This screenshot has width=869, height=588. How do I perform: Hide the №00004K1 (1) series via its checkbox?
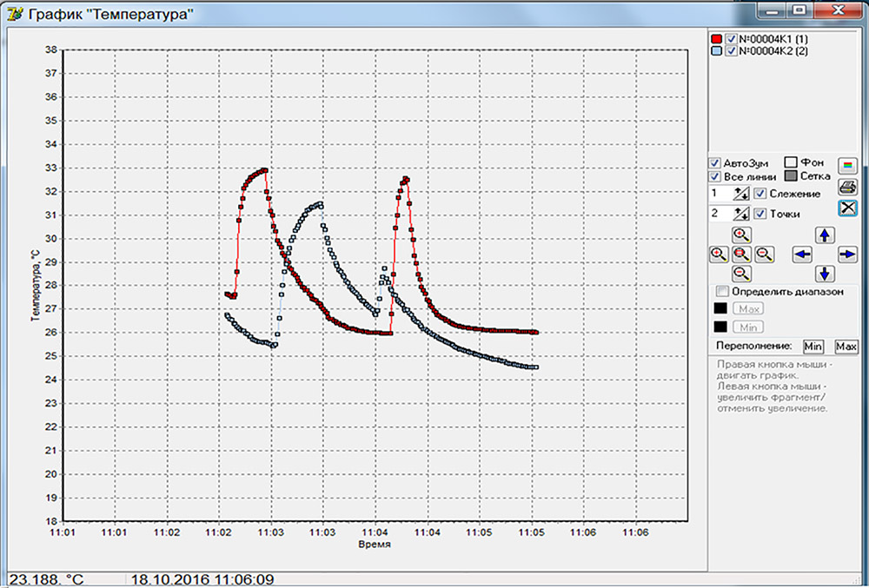point(732,39)
